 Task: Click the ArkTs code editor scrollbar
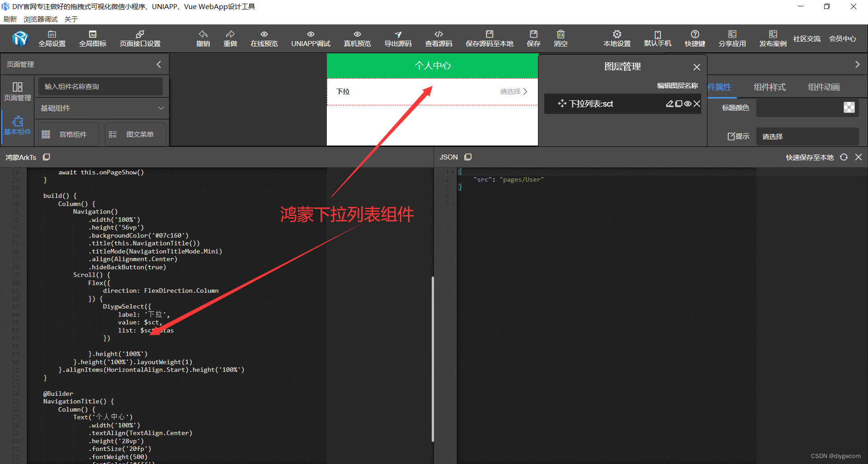pos(433,359)
